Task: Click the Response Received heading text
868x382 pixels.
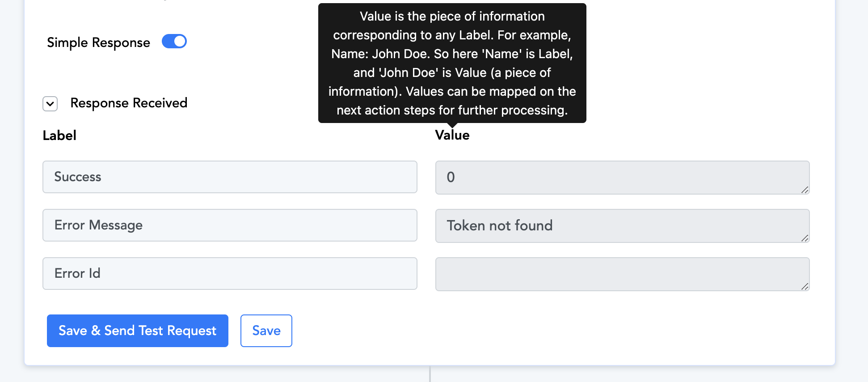Action: (x=129, y=103)
